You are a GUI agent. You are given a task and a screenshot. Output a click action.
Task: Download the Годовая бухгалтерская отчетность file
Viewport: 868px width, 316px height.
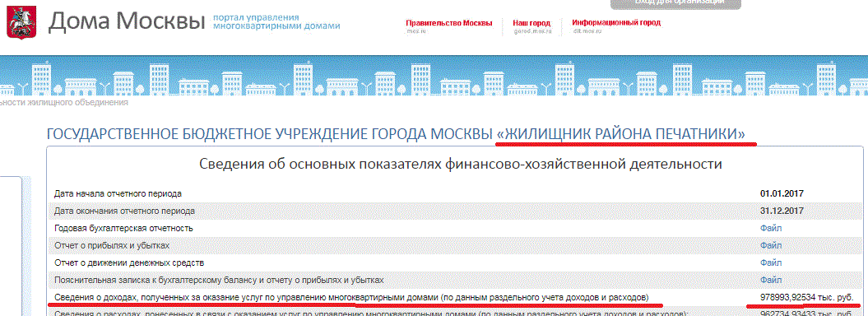pos(771,228)
